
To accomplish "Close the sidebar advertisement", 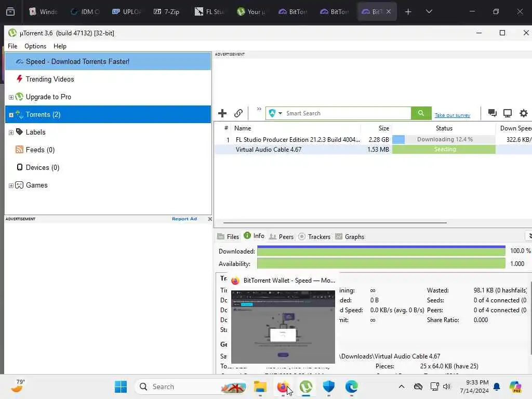I will (x=210, y=219).
